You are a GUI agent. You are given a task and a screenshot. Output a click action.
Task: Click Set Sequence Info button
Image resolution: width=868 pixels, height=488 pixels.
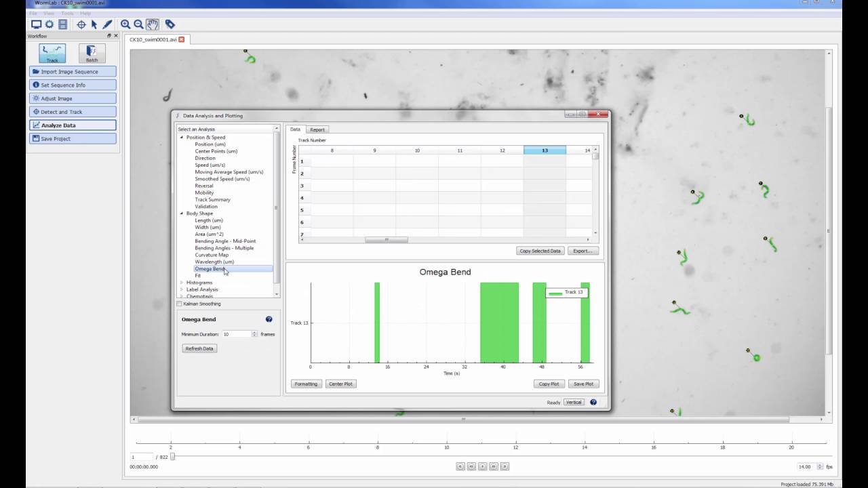coord(73,85)
